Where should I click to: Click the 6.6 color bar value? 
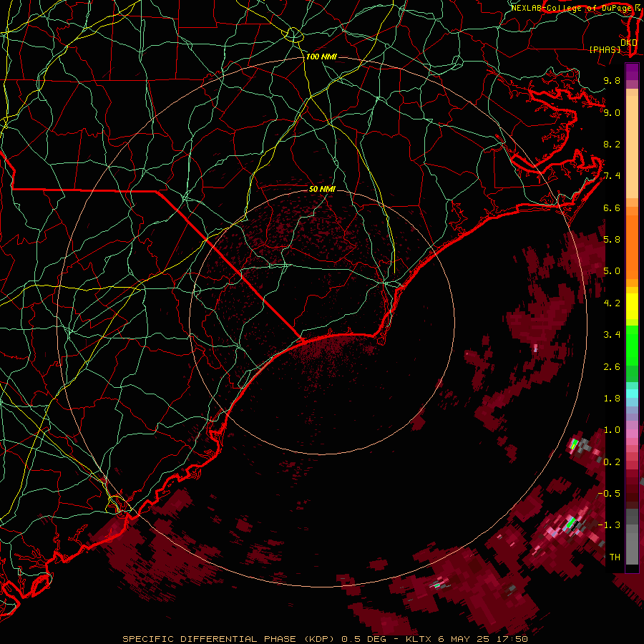click(x=612, y=208)
